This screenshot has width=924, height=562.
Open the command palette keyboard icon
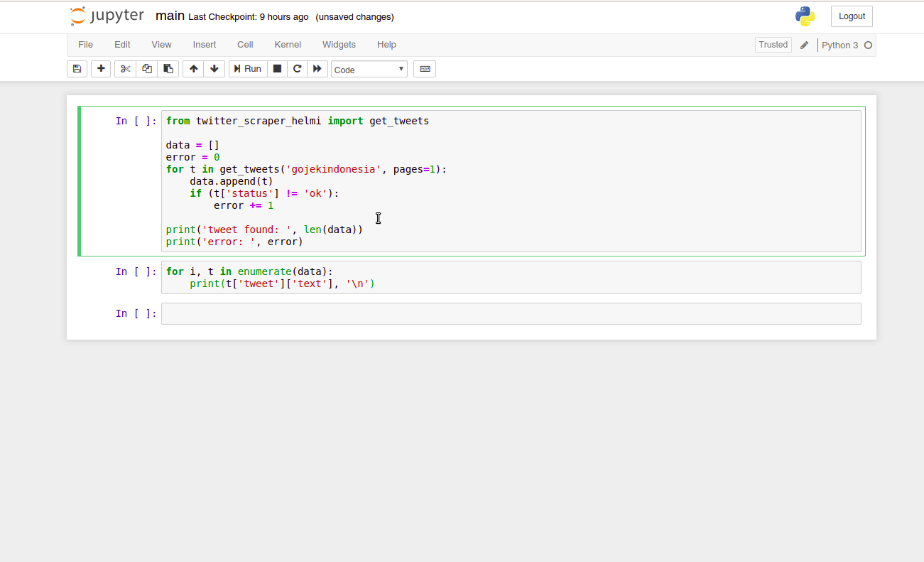click(425, 69)
